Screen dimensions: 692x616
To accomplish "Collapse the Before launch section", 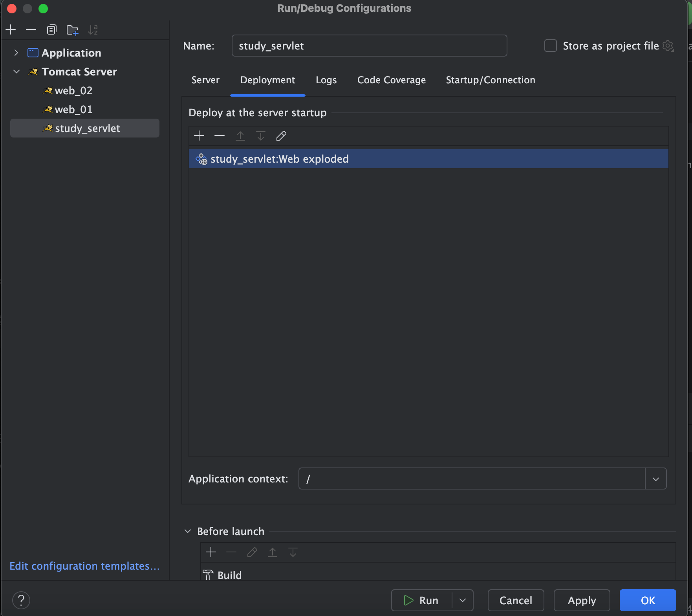I will coord(188,531).
